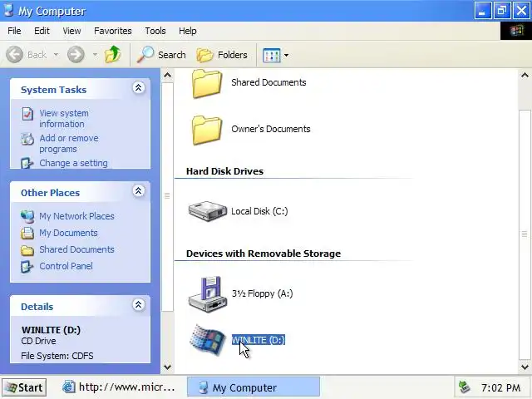Open the File menu

pos(14,31)
